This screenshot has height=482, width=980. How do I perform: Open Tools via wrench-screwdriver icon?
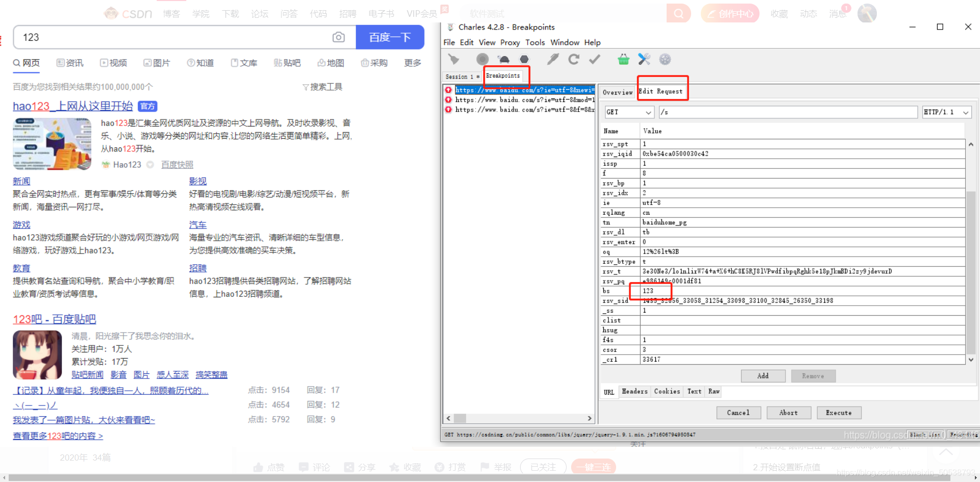[644, 59]
